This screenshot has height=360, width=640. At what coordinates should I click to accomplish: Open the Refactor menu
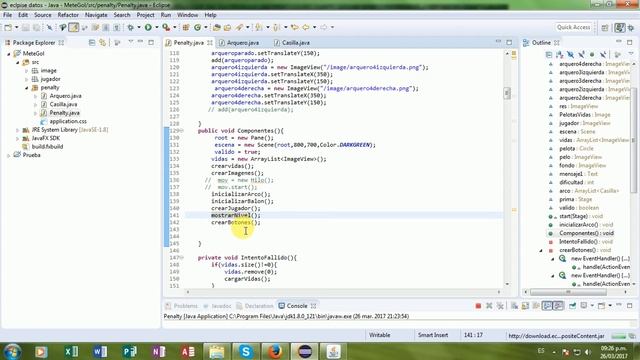(x=68, y=15)
